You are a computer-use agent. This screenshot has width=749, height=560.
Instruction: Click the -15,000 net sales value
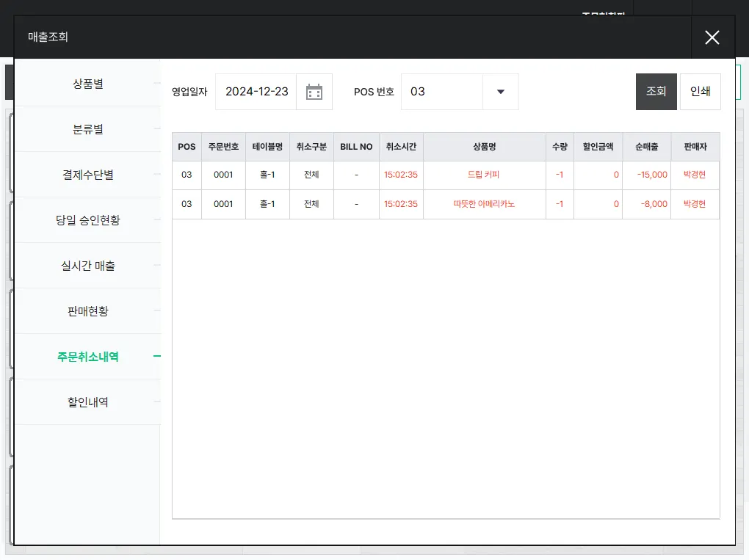pos(652,175)
